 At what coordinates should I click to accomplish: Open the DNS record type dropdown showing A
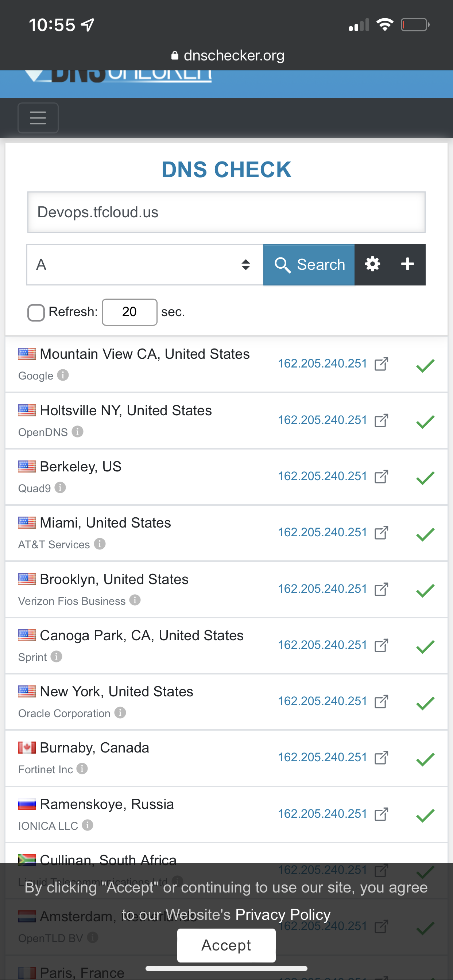(145, 264)
